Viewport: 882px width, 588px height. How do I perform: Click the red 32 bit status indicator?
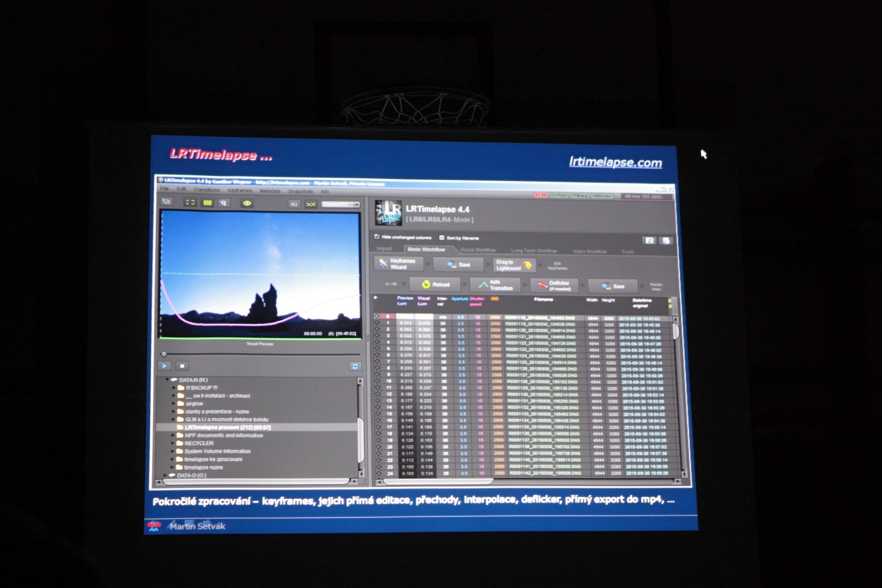click(540, 195)
